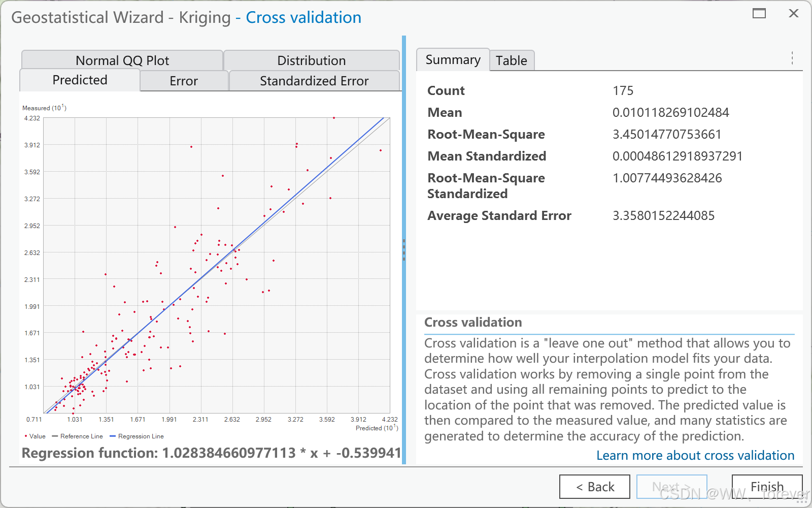Click the Measured axis title
This screenshot has height=508, width=812.
pos(44,108)
